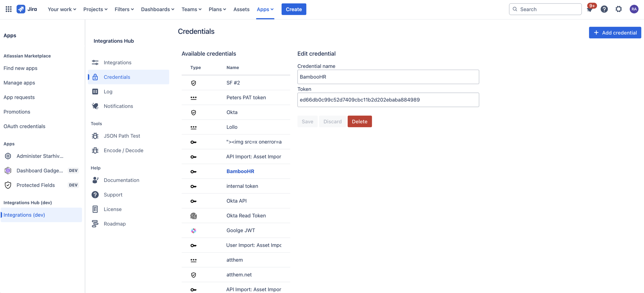The image size is (644, 293).
Task: Launch the JSON Path Test tool
Action: pyautogui.click(x=122, y=136)
